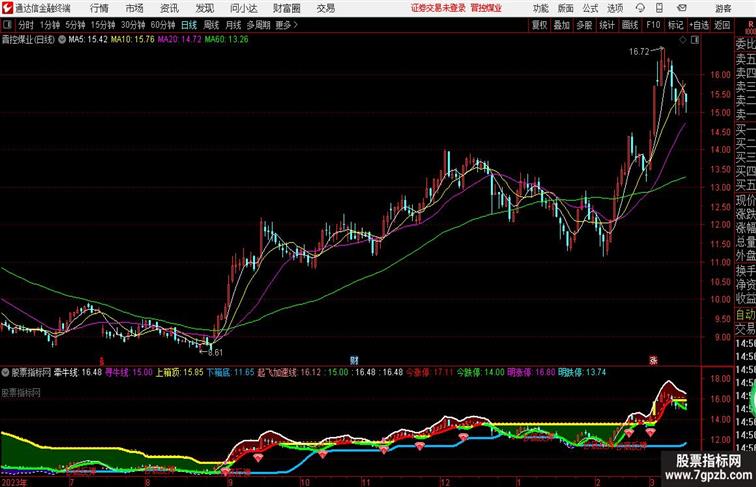This screenshot has height=487, width=756.
Task: Open the 交易 menu
Action: click(x=325, y=8)
